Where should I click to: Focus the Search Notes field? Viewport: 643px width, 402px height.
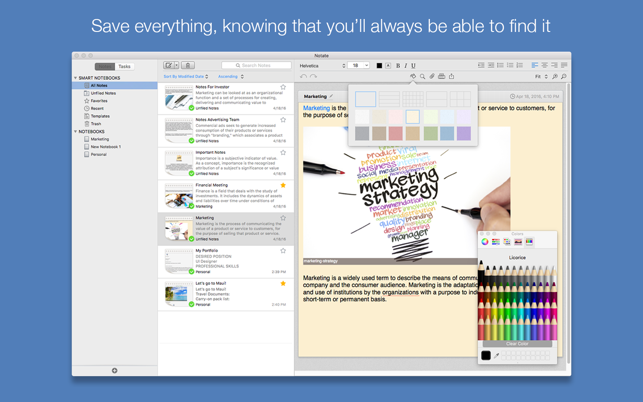(256, 65)
